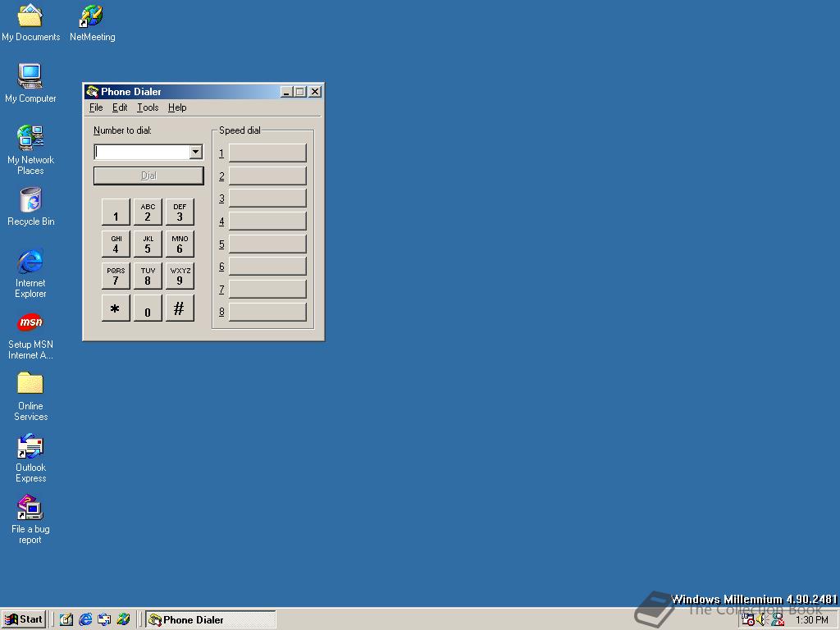Click the Show Desktop quick launch icon
The image size is (840, 630).
point(66,620)
